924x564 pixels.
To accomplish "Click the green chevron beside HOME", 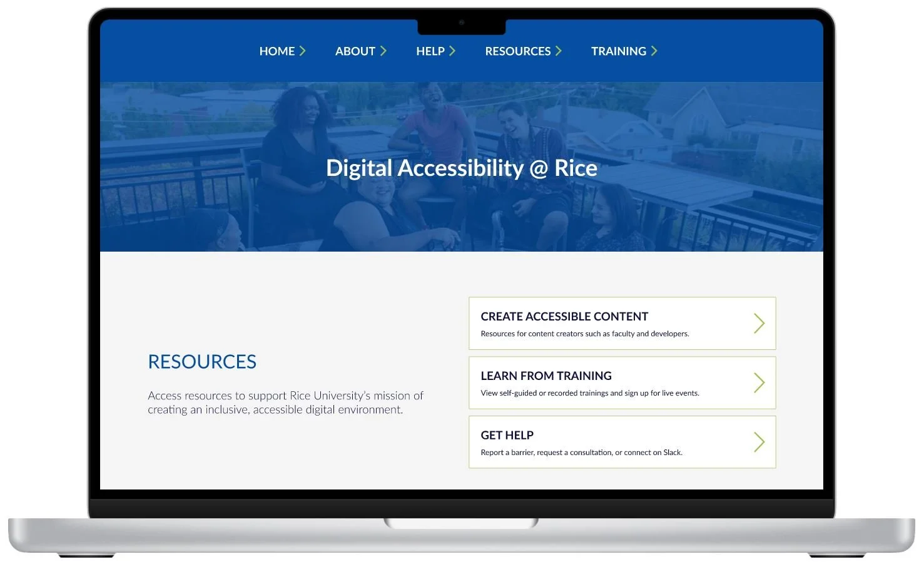I will click(x=302, y=51).
